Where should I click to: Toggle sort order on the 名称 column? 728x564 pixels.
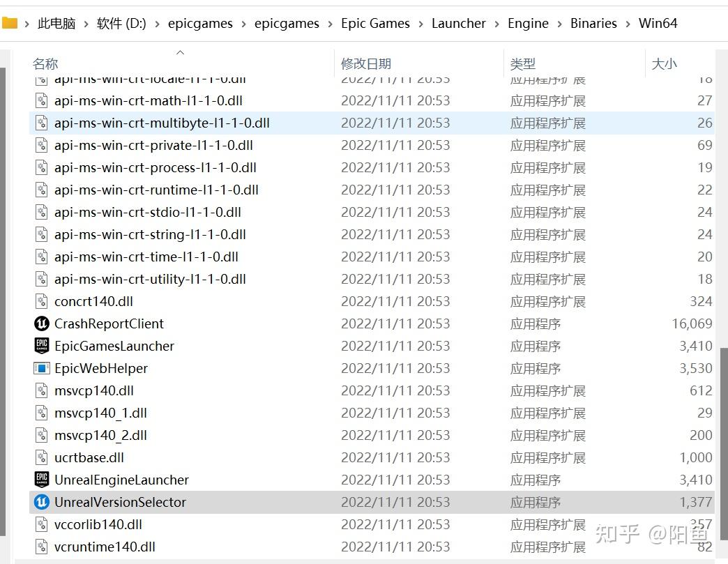pyautogui.click(x=45, y=63)
